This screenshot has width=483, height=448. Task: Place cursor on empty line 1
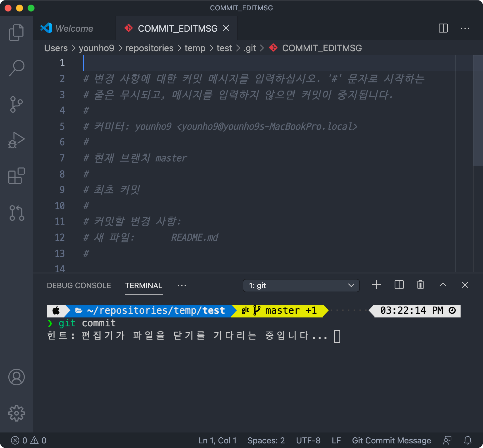click(x=269, y=63)
